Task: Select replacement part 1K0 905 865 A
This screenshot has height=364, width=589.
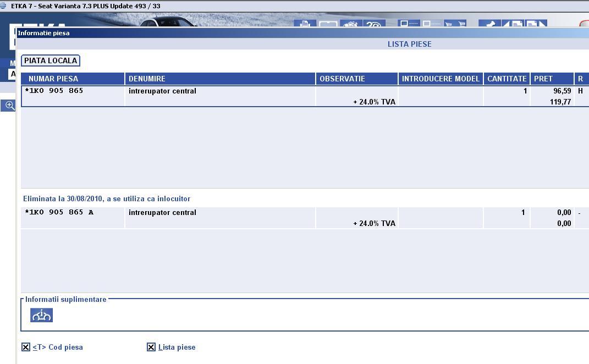Action: coord(60,212)
